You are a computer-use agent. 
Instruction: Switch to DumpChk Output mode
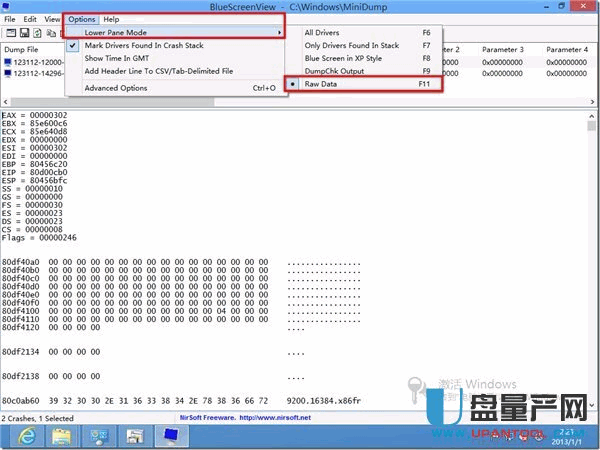tap(364, 71)
